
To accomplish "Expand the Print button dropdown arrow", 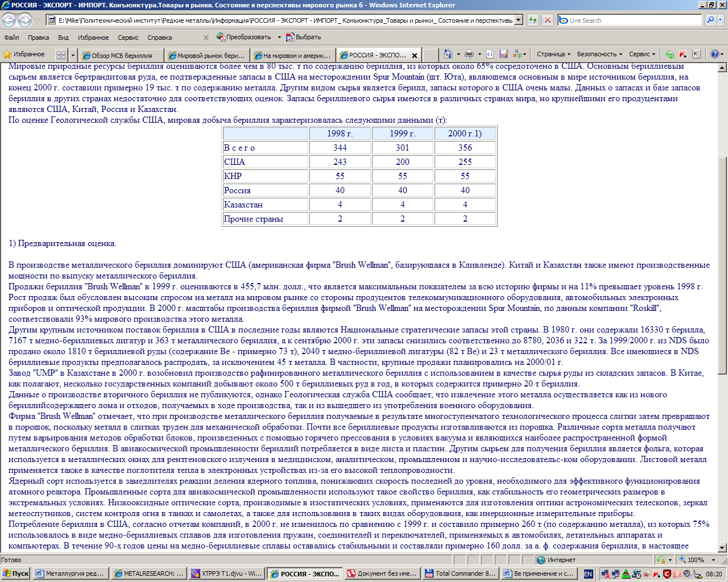I will (x=479, y=55).
